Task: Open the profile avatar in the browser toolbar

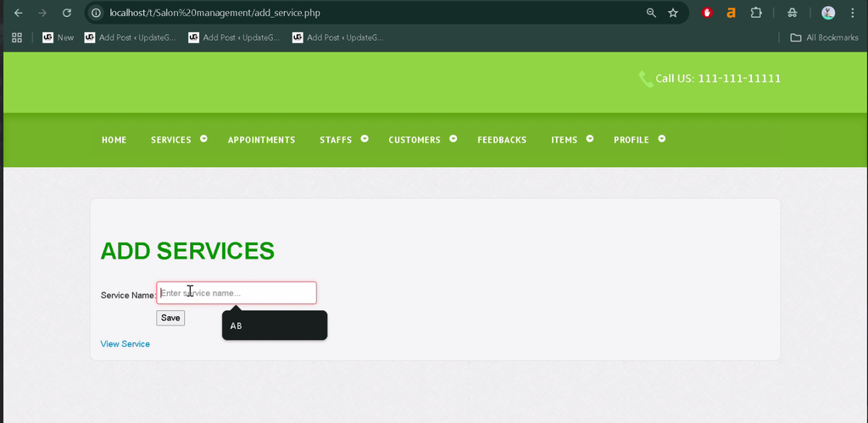Action: [828, 13]
